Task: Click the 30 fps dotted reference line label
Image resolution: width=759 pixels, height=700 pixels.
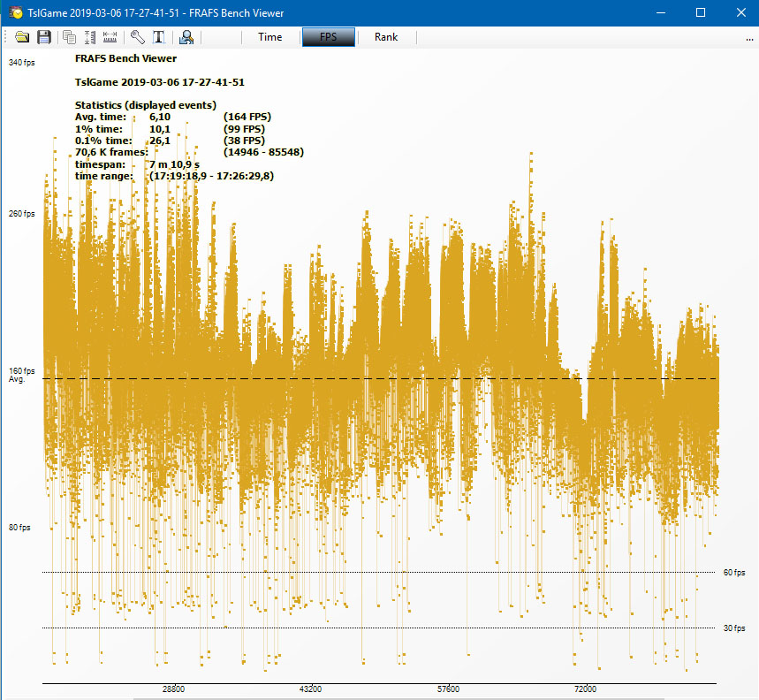Action: (x=734, y=628)
